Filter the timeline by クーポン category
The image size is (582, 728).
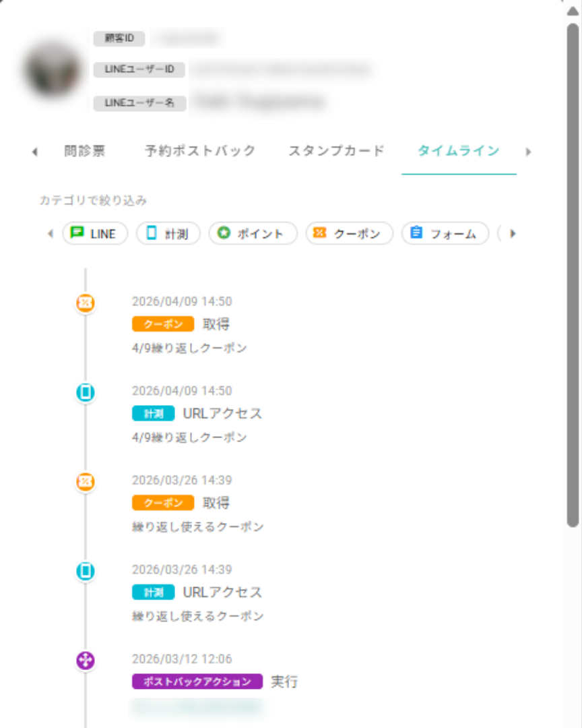click(x=349, y=234)
